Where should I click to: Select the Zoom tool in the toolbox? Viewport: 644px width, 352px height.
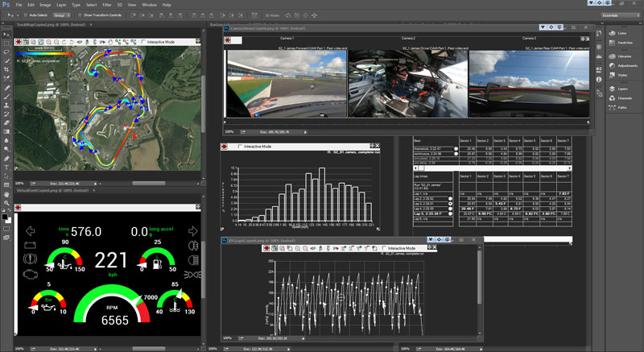tap(7, 203)
